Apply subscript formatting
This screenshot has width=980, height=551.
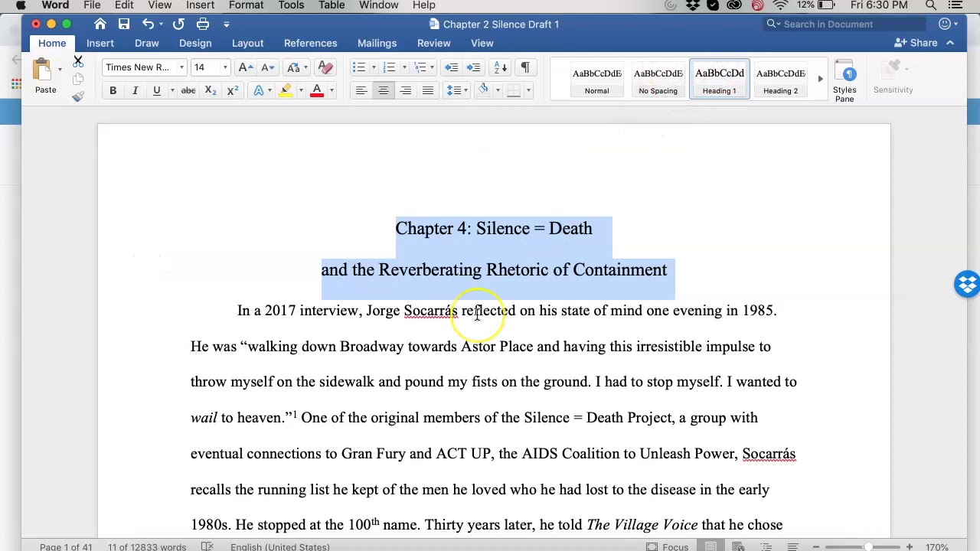coord(211,90)
